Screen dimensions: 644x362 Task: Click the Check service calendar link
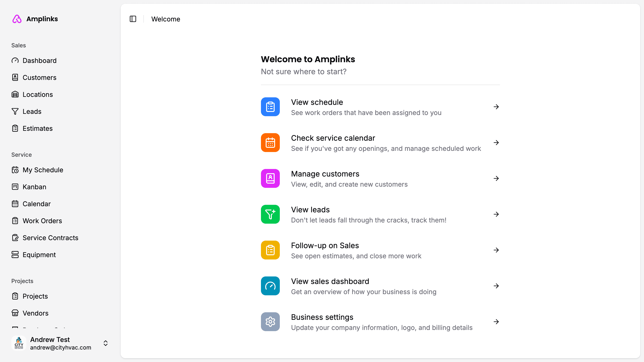[333, 138]
